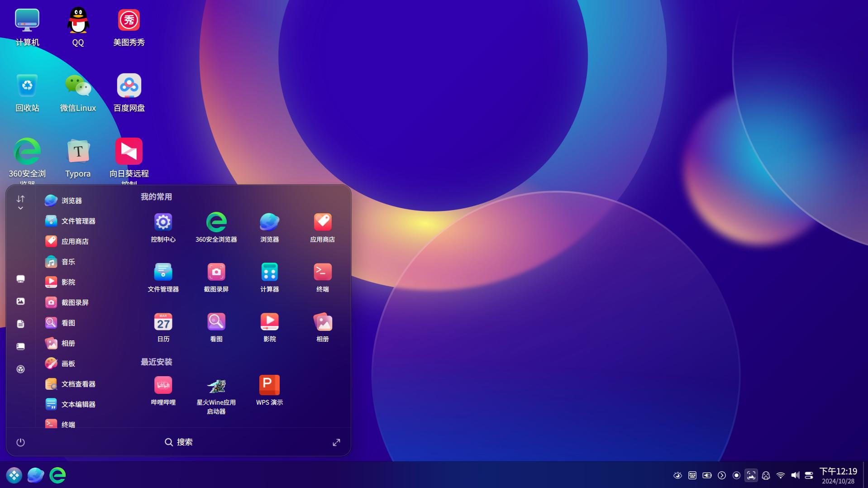Open 文件管理器 in the 我的常用 grid

pos(163,277)
